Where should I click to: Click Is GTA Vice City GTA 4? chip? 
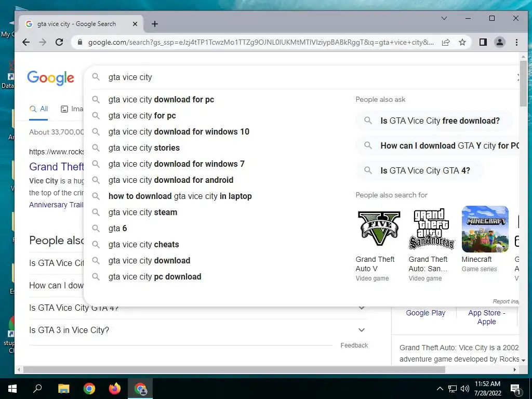click(419, 170)
